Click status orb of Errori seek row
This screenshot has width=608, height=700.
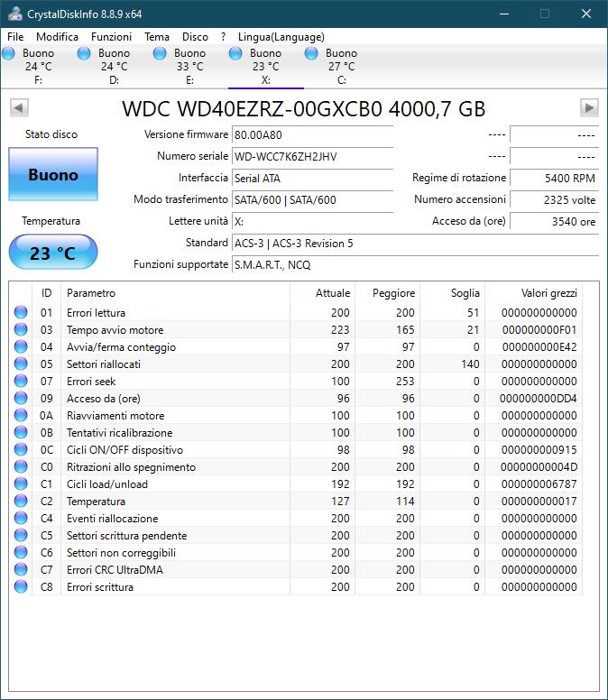pyautogui.click(x=21, y=381)
